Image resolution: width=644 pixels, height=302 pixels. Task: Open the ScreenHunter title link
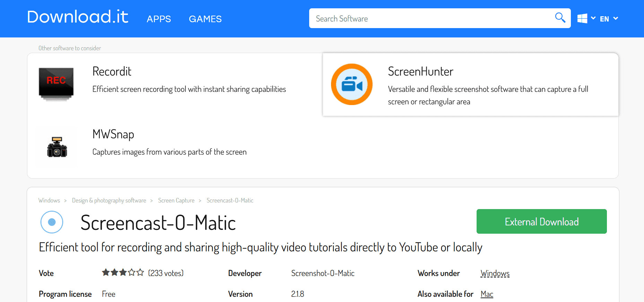click(x=420, y=71)
